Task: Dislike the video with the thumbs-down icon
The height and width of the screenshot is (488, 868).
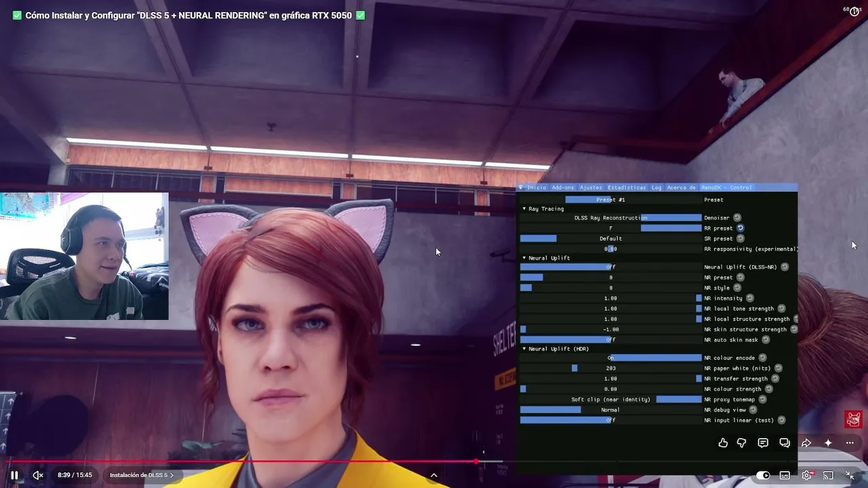Action: (742, 443)
